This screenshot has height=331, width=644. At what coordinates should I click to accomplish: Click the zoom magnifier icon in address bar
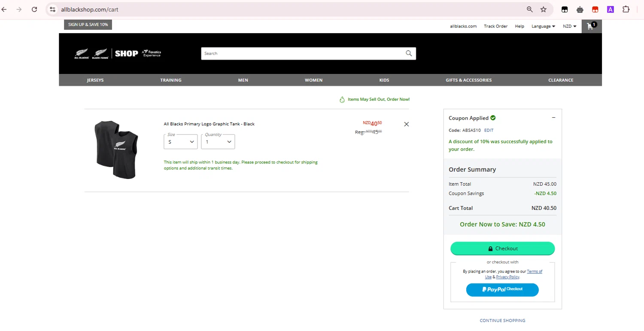530,9
